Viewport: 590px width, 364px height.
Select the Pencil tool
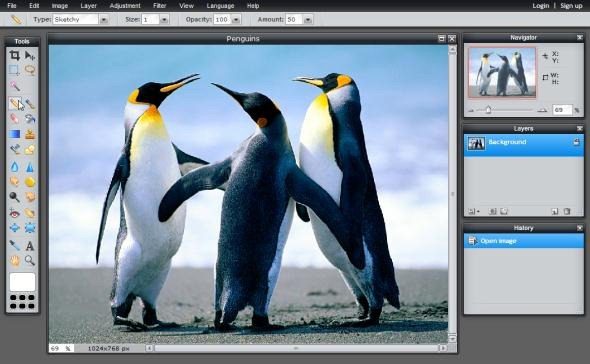click(14, 103)
